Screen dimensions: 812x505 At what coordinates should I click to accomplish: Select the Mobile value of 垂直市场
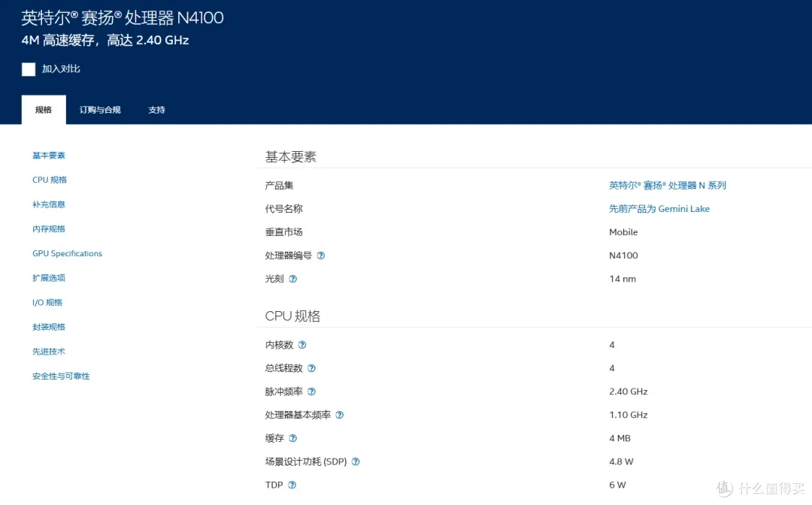[623, 231]
